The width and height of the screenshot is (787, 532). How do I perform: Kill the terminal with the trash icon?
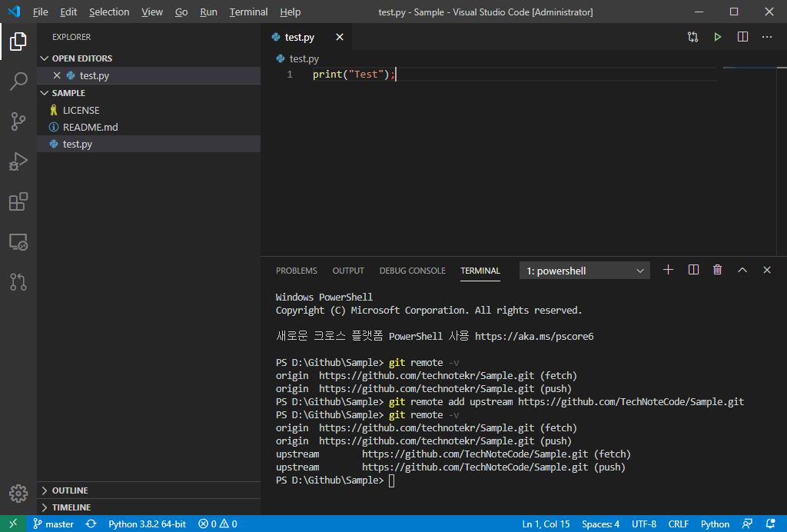click(x=717, y=270)
